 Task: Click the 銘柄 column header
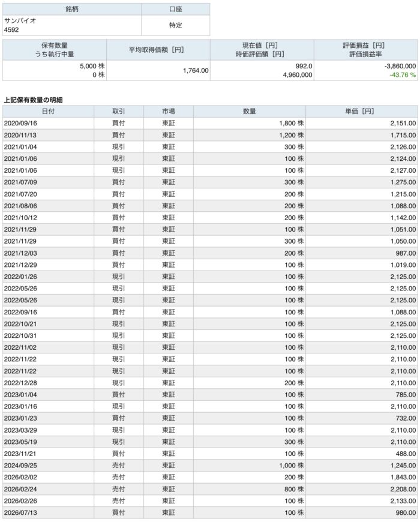tap(72, 10)
